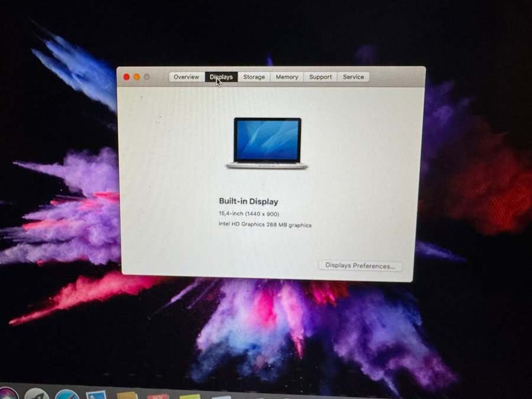
Task: Launch Safari from the Dock
Action: coord(66,395)
